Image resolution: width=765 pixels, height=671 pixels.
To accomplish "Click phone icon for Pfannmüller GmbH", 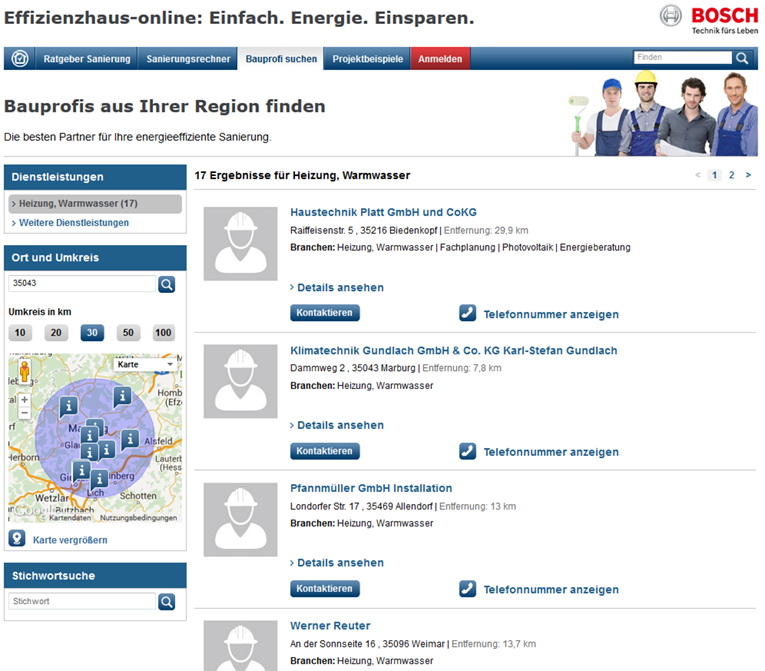I will pos(467,589).
